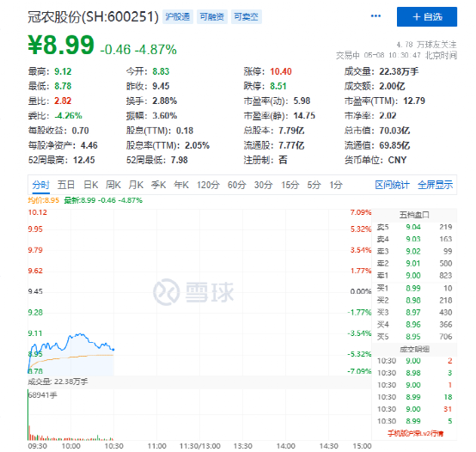Open the three-dot more options menu
The width and height of the screenshot is (476, 452).
click(375, 16)
